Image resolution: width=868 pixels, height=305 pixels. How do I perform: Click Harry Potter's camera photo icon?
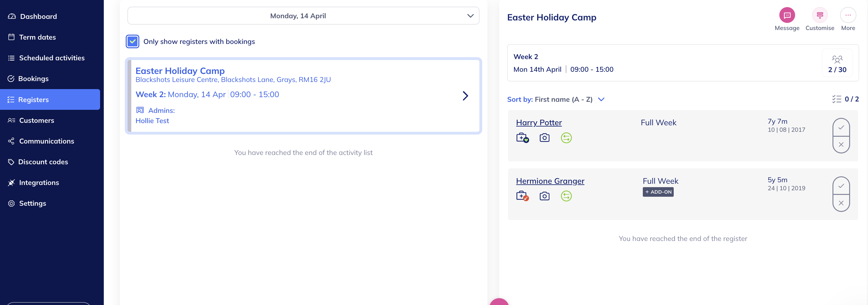[x=544, y=138]
